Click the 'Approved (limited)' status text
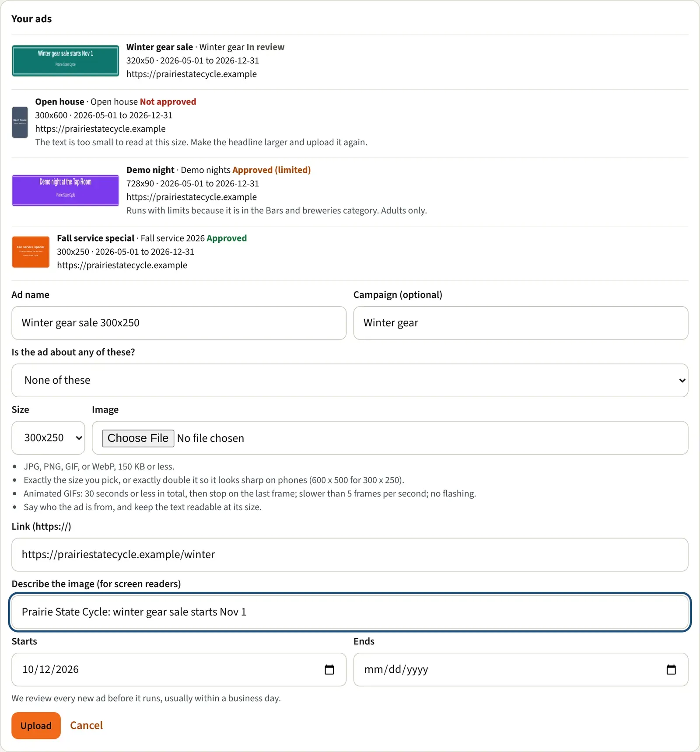 tap(272, 170)
